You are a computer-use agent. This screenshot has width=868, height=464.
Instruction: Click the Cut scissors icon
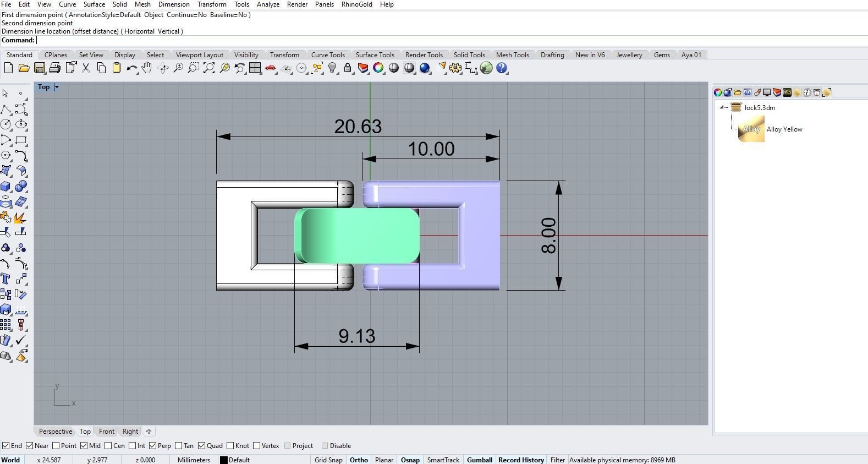click(x=86, y=68)
